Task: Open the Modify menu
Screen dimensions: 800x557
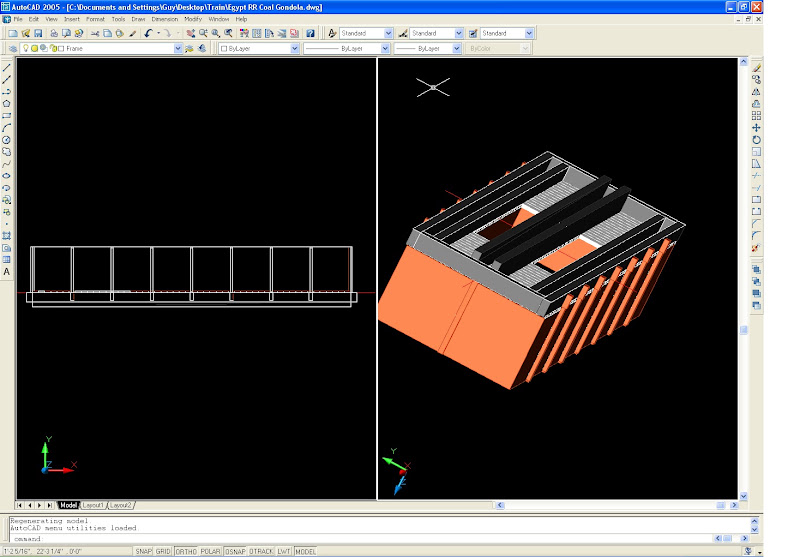Action: coord(193,19)
